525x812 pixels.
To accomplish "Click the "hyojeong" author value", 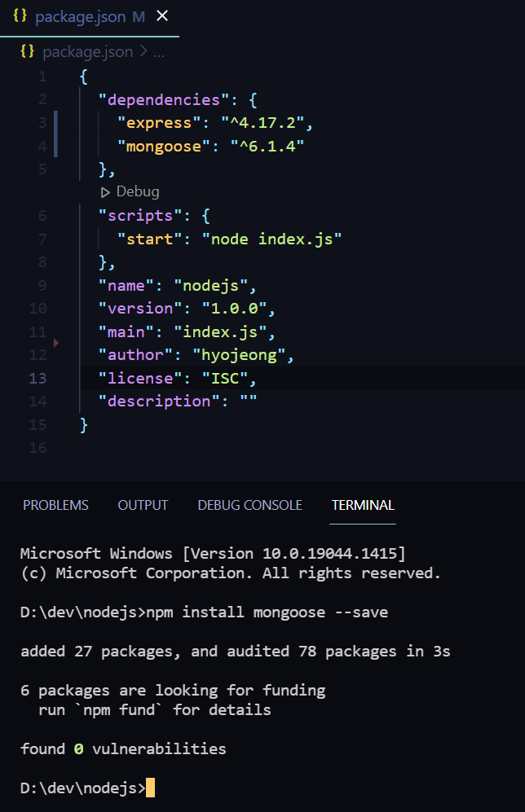I will tap(239, 355).
